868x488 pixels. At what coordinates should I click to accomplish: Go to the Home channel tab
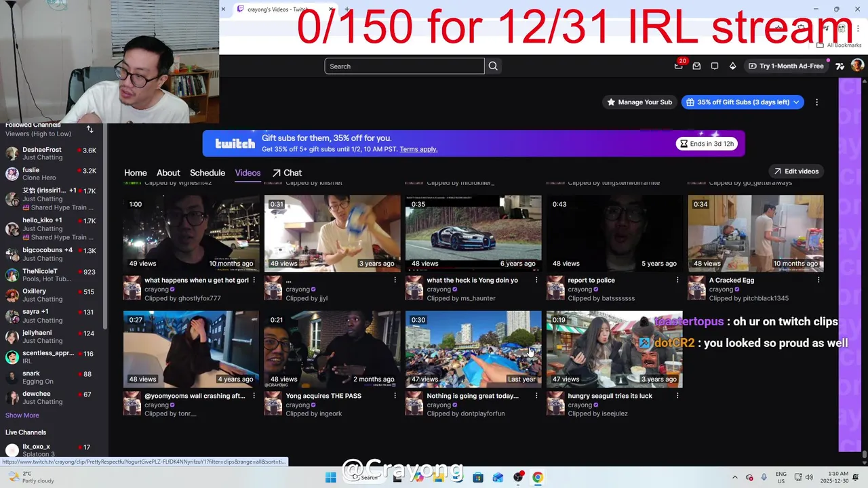[136, 173]
